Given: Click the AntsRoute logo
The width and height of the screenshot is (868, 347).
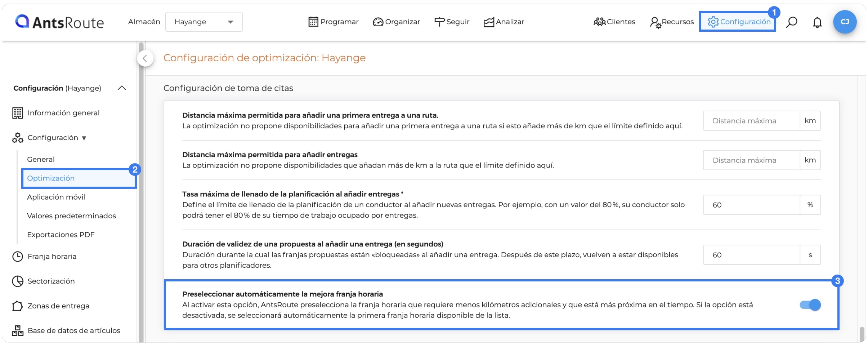Looking at the screenshot, I should point(59,22).
